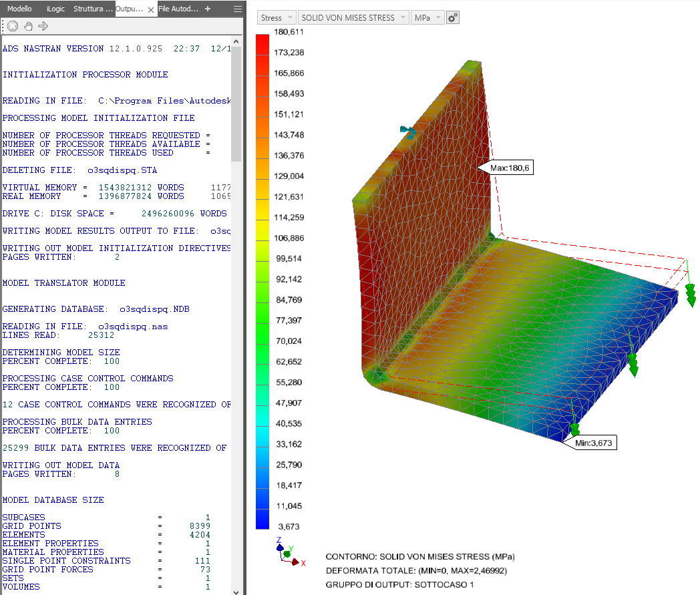Change units via the MPa dropdown

(427, 17)
